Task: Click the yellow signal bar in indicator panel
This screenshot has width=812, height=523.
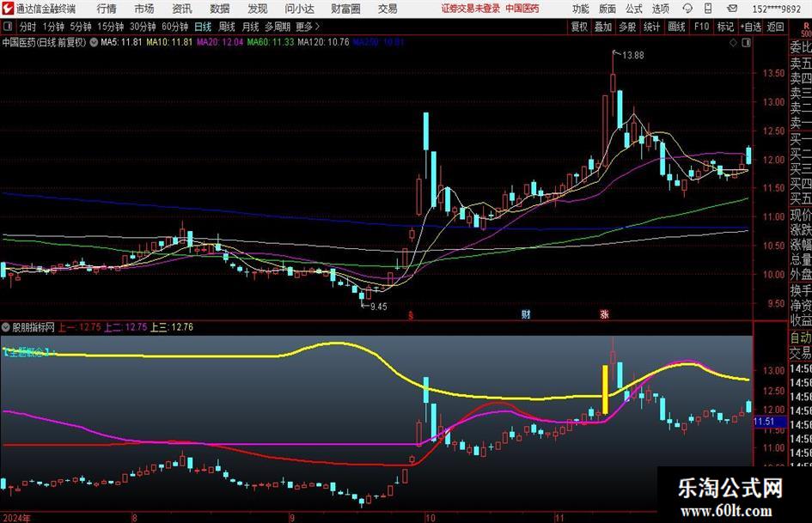Action: 604,389
